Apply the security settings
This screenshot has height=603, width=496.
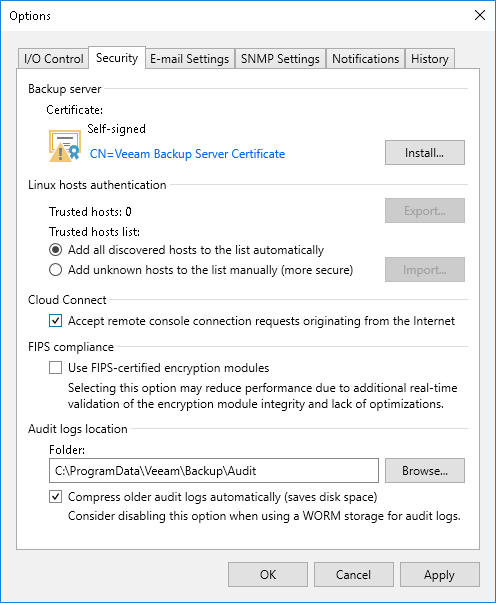(439, 575)
